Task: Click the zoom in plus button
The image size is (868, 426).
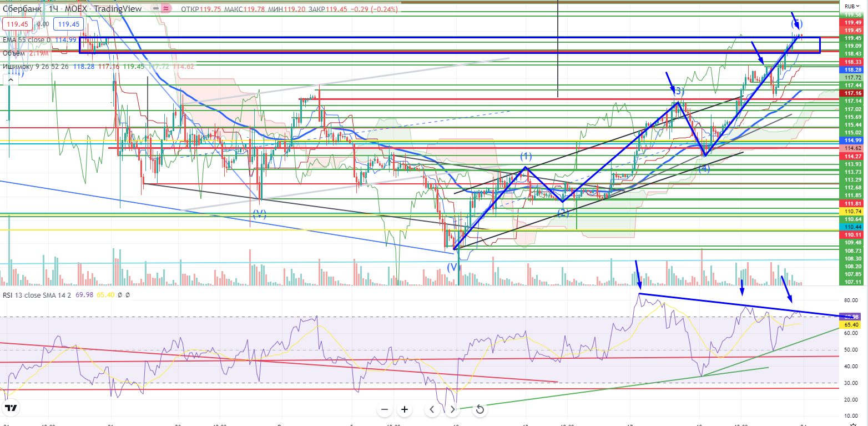Action: [x=405, y=410]
